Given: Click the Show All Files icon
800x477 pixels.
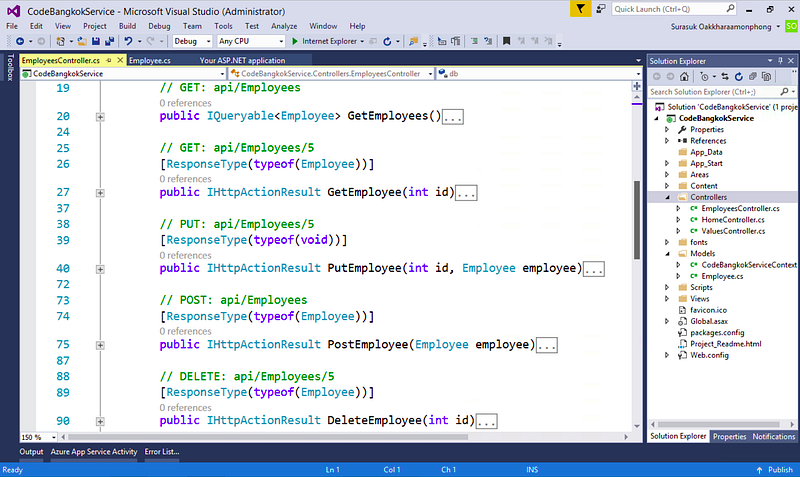Looking at the screenshot, I should pyautogui.click(x=766, y=77).
